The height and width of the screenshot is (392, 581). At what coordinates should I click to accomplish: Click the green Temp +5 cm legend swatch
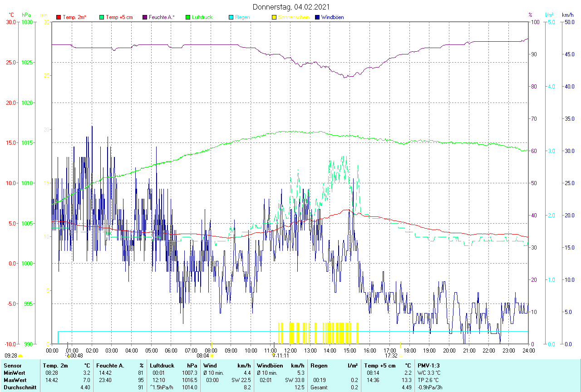coord(102,17)
